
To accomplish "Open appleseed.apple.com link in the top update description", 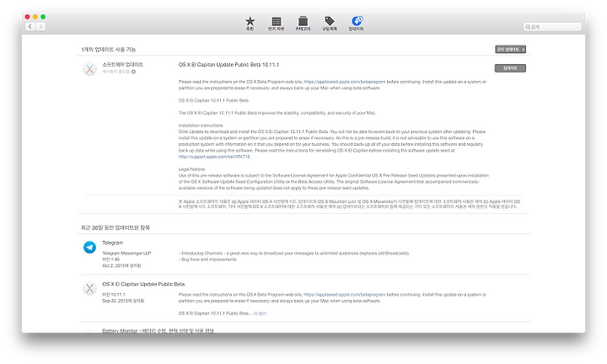I will tap(345, 82).
